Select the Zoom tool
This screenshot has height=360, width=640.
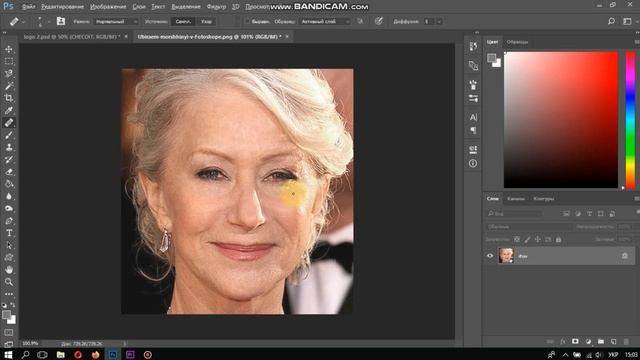click(9, 282)
